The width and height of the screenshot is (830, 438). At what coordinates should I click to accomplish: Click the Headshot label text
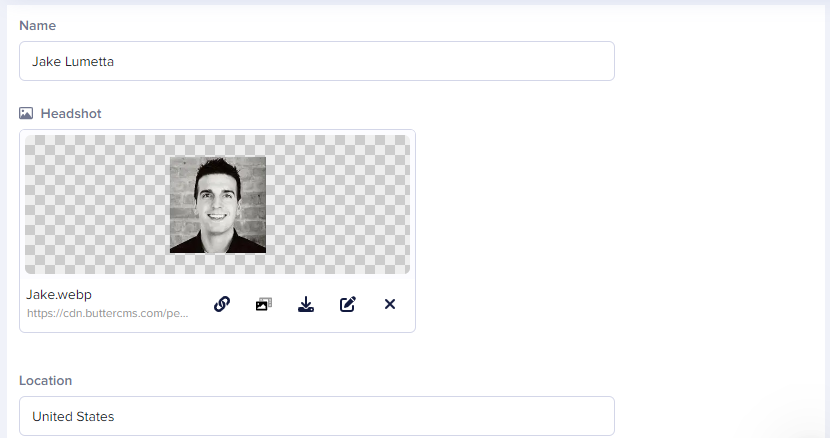tap(71, 113)
